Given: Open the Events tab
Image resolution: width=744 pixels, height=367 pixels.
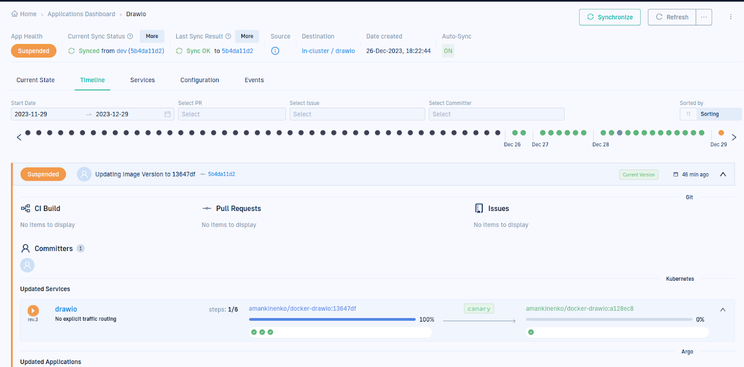Looking at the screenshot, I should click(x=254, y=80).
